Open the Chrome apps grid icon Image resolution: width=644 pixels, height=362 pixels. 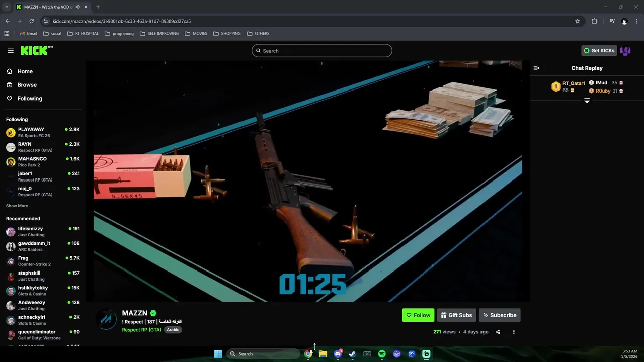pyautogui.click(x=7, y=33)
